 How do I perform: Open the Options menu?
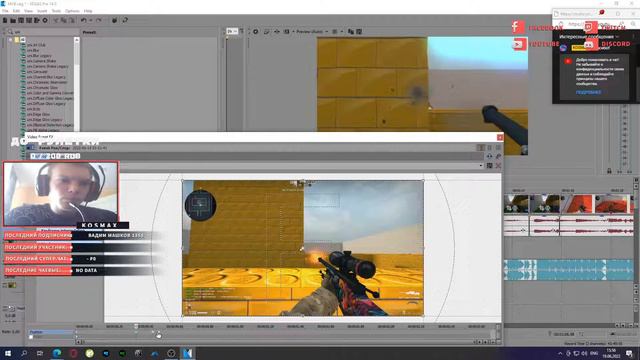point(72,11)
